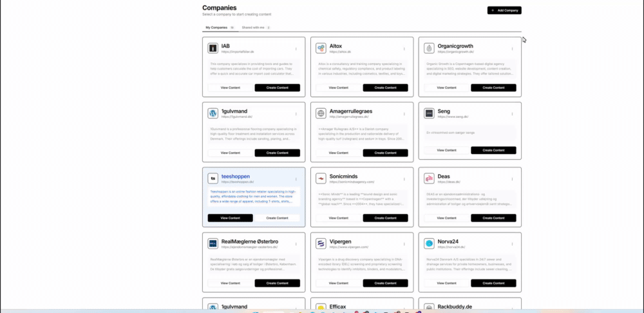This screenshot has width=644, height=313.
Task: Open the three-dot menu on Organicgrowth card
Action: tap(512, 49)
